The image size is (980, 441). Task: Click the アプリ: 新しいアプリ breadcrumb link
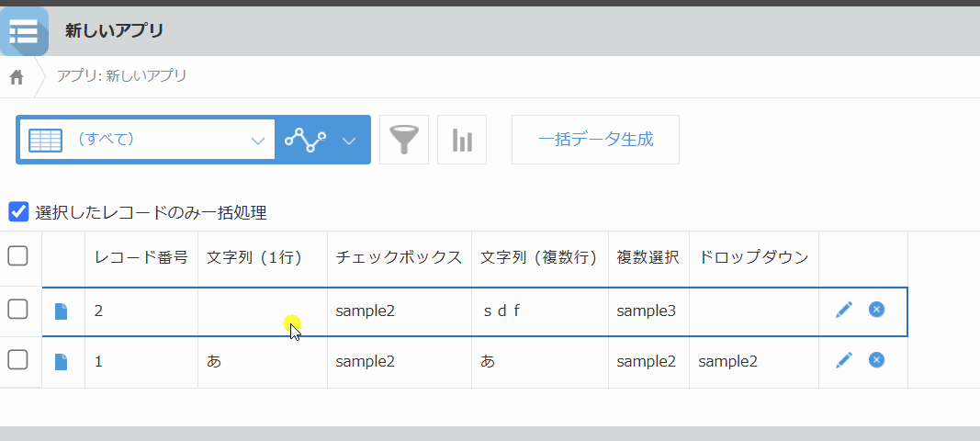coord(121,76)
